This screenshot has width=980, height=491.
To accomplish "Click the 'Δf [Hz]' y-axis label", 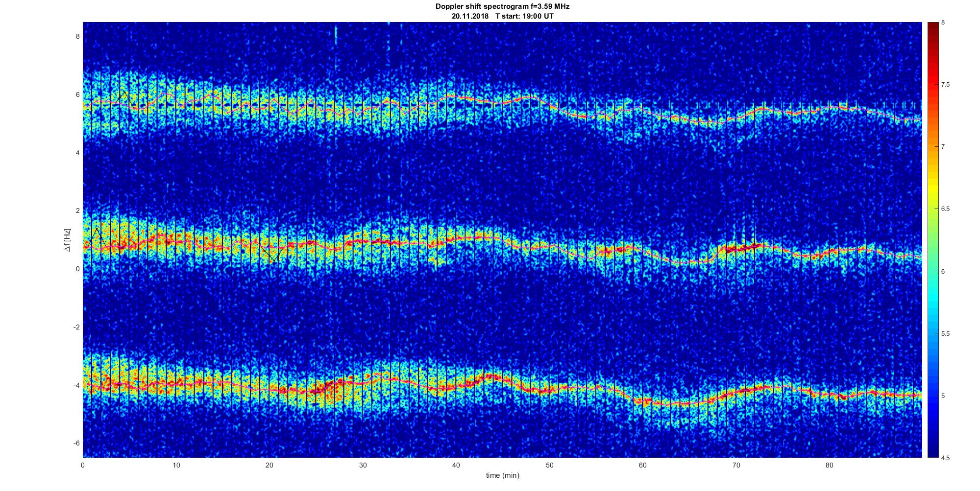I will (68, 240).
